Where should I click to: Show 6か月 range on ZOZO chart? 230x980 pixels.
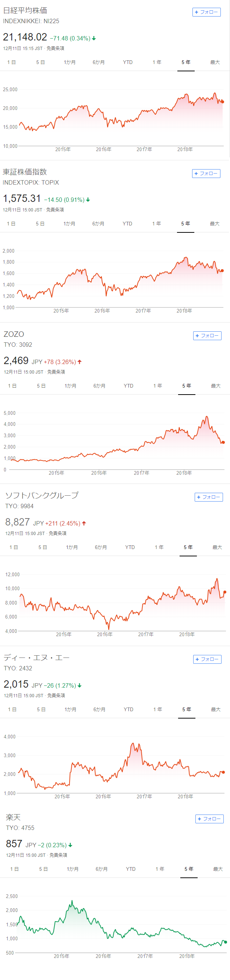pyautogui.click(x=99, y=386)
